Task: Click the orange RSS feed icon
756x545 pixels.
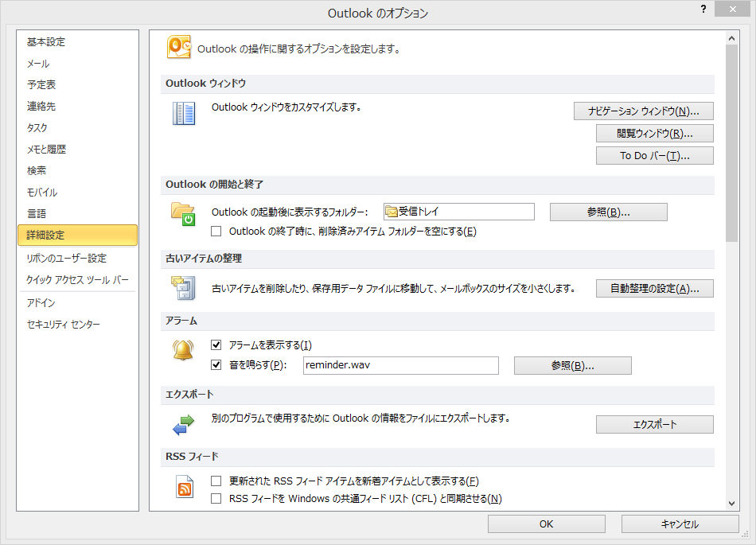Action: tap(185, 487)
